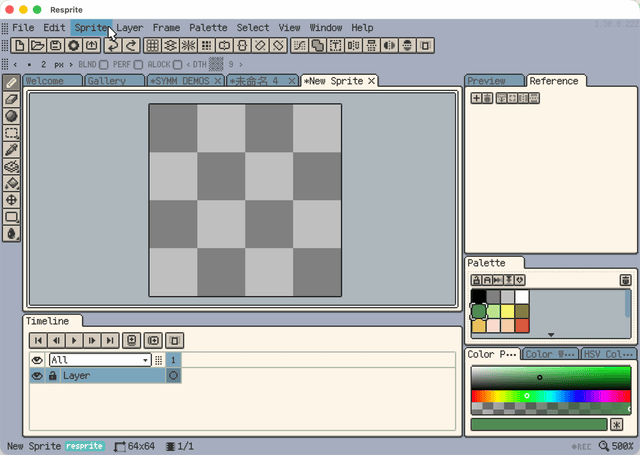Open the Layer menu

coord(130,27)
